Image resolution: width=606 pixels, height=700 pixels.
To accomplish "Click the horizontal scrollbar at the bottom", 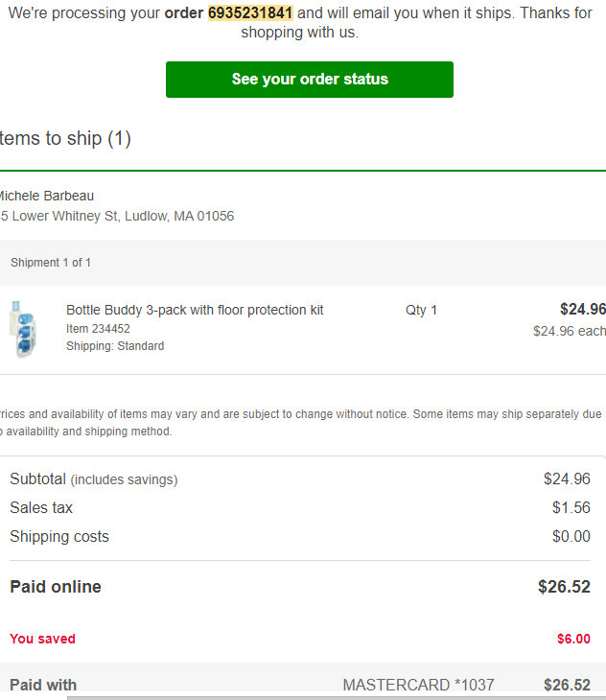I will [337, 698].
